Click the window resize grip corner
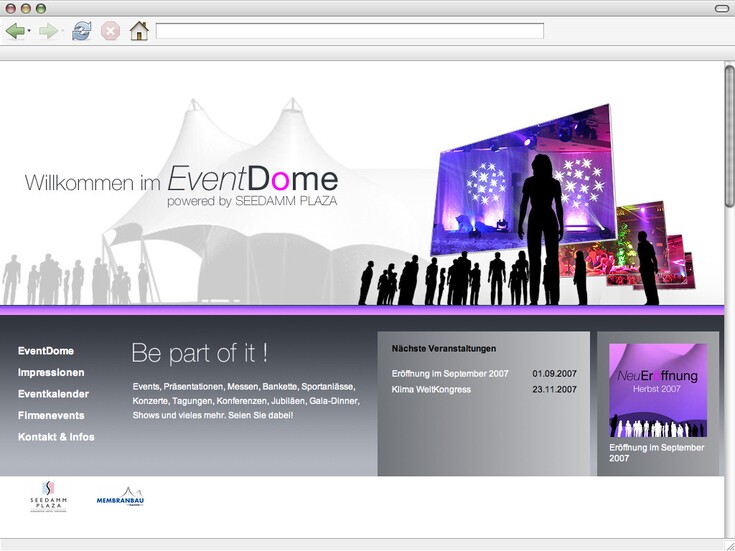The image size is (735, 551). [x=729, y=545]
